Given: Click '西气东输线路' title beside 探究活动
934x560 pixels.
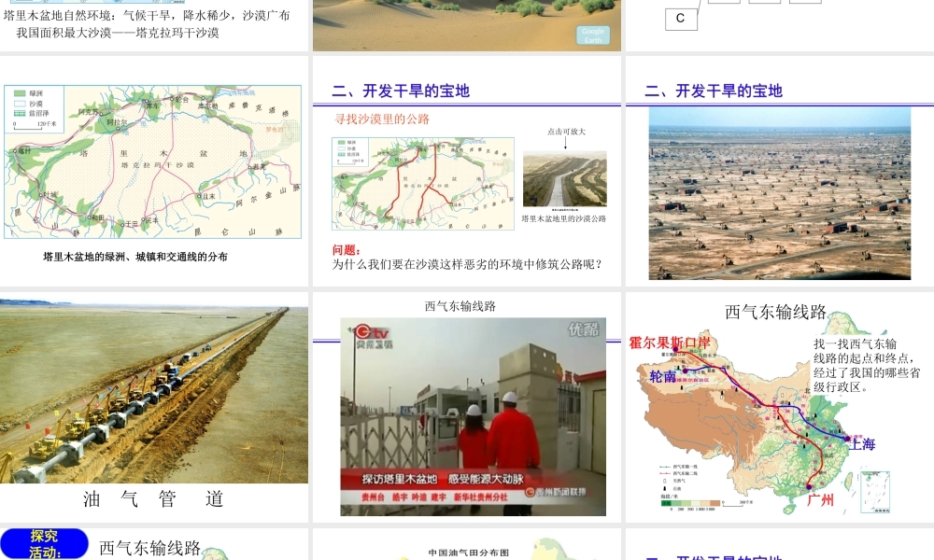Looking at the screenshot, I should pos(150,548).
